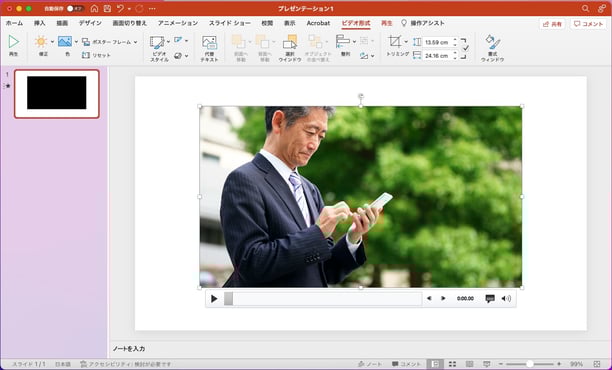Click the Reset (リセット) button
The width and height of the screenshot is (612, 370).
point(96,55)
